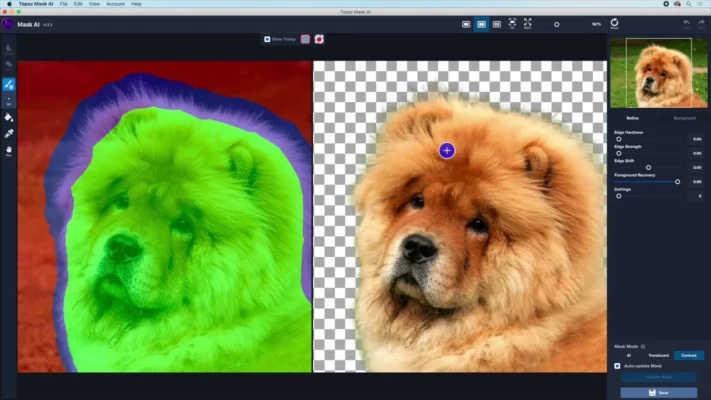Click the Reset circular arrow icon
Screen dimensions: 711x400
(x=614, y=23)
